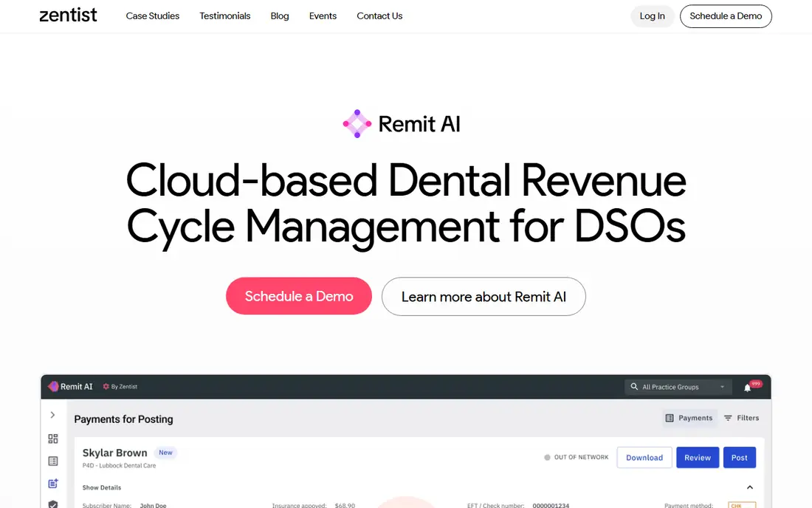This screenshot has width=812, height=508.
Task: Click the P4D - Lubbock Dental Care text
Action: tap(119, 465)
